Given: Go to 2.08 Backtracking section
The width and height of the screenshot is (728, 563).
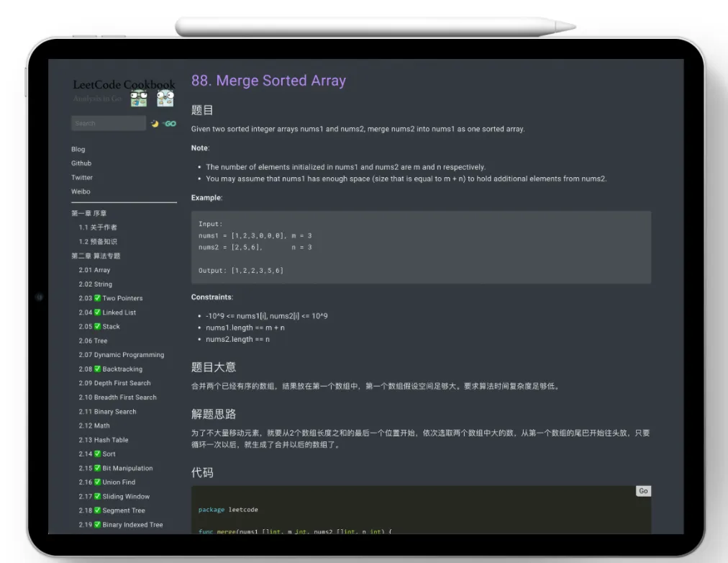Looking at the screenshot, I should [x=111, y=369].
